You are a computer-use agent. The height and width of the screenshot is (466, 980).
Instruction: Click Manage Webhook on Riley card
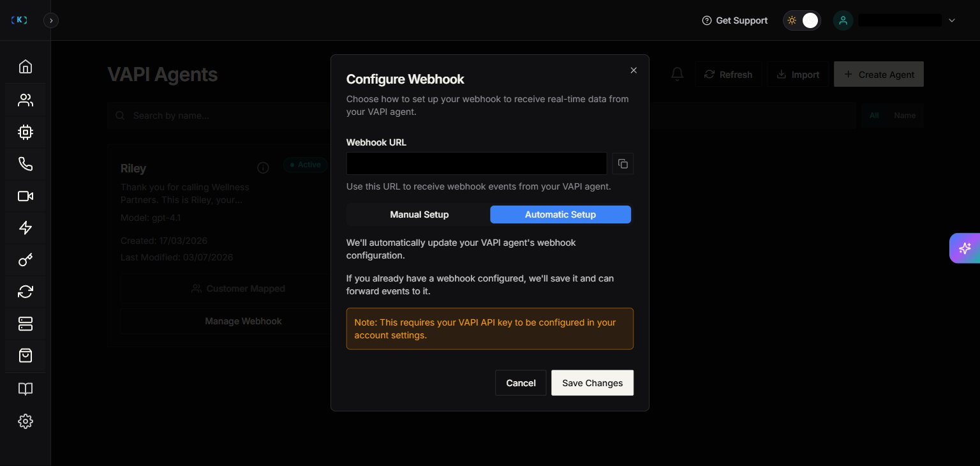click(x=243, y=321)
